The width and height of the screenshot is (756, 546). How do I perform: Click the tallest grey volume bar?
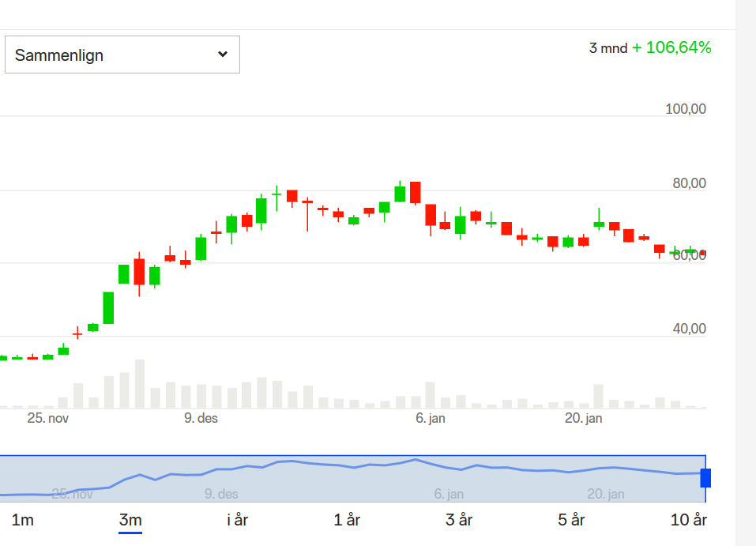[x=140, y=384]
